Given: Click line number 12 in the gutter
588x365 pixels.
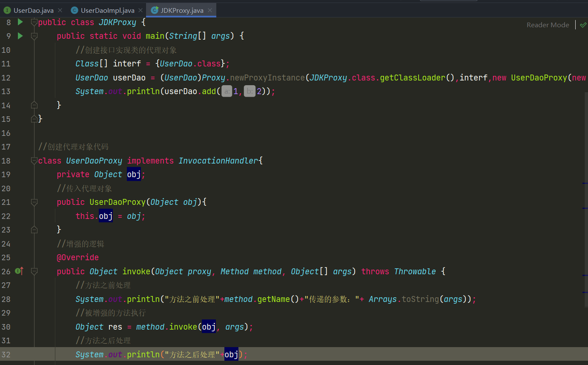Looking at the screenshot, I should point(6,78).
